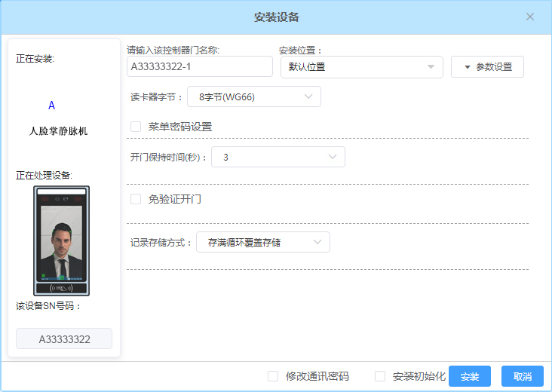Open the 记录存储方式 dropdown

263,242
